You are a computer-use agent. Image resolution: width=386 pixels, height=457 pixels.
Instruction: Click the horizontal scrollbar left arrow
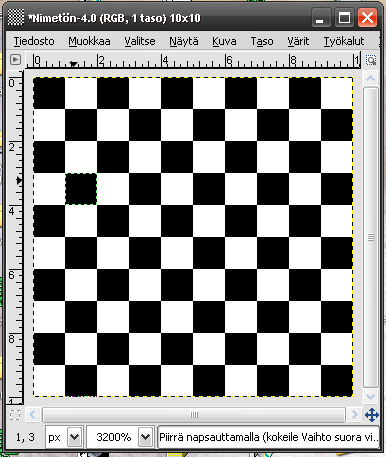[x=32, y=415]
